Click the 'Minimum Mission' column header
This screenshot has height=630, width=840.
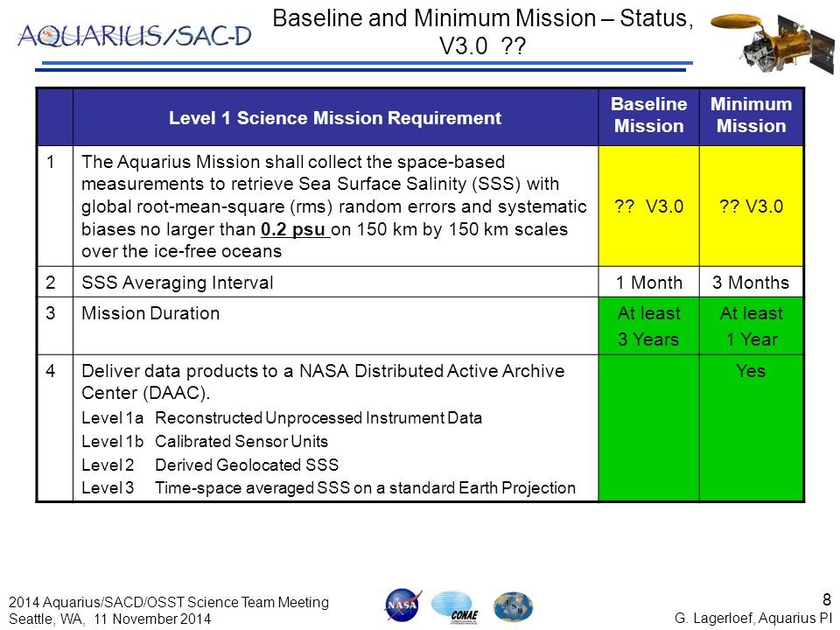click(x=751, y=115)
